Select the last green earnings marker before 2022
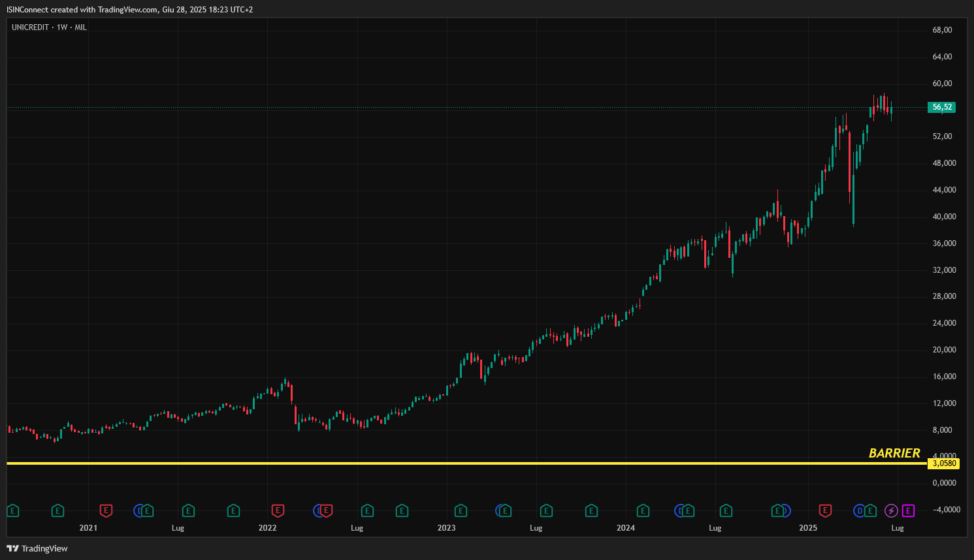The height and width of the screenshot is (560, 974). [233, 511]
